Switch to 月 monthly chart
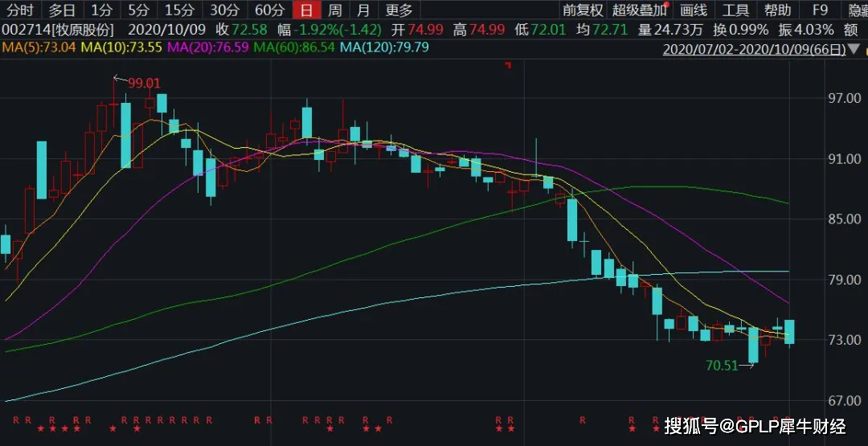Image resolution: width=868 pixels, height=446 pixels. (x=364, y=10)
